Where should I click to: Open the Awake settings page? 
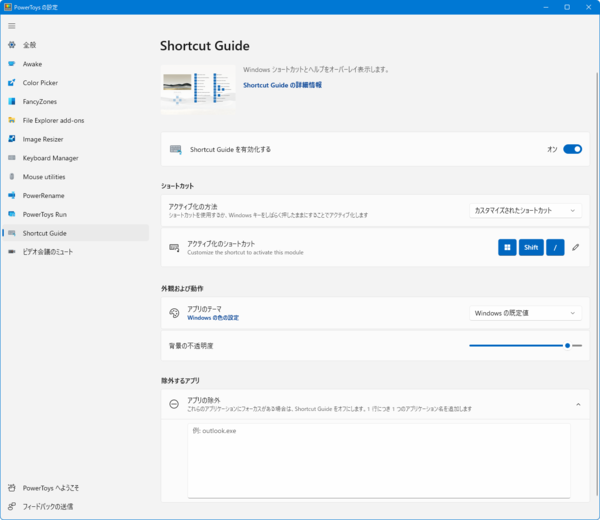[32, 64]
